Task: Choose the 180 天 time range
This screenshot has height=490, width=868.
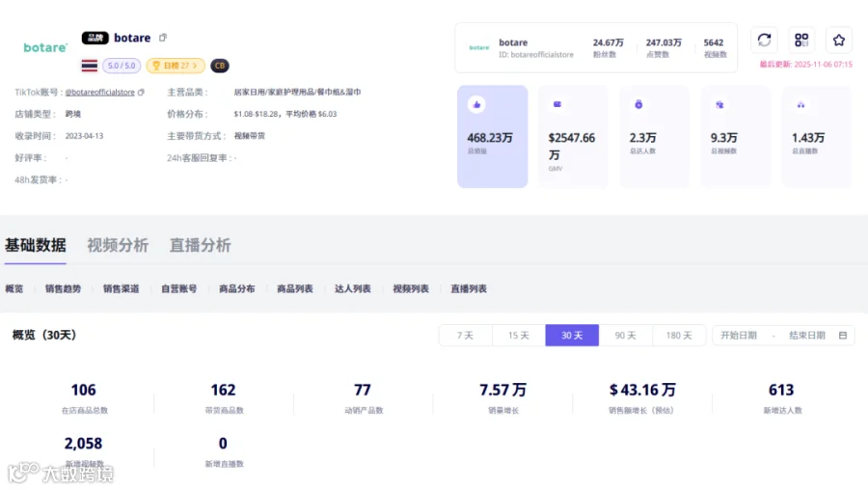Action: pos(679,335)
